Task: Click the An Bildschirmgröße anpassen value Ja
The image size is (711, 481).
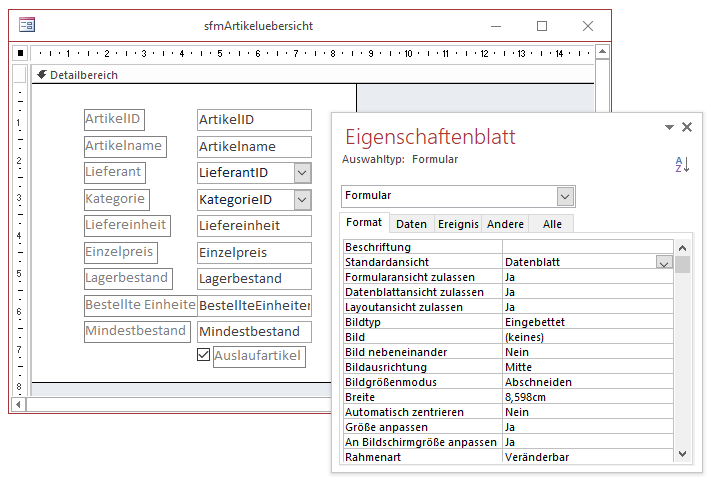Action: 587,442
